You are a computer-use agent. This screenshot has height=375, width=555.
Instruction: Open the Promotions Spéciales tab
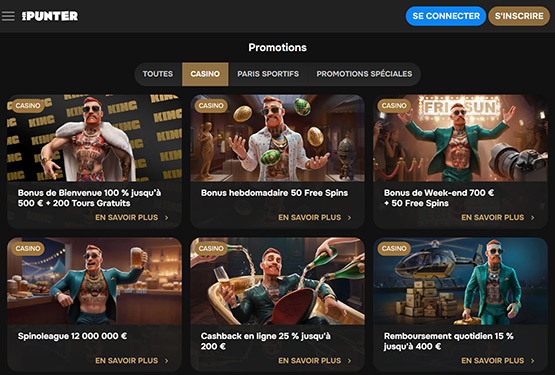point(364,74)
